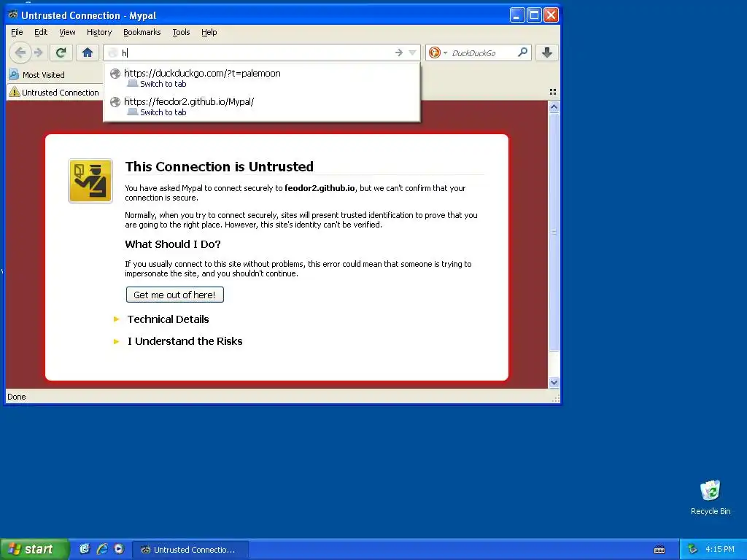Open the History menu
The width and height of the screenshot is (747, 560).
(x=99, y=32)
